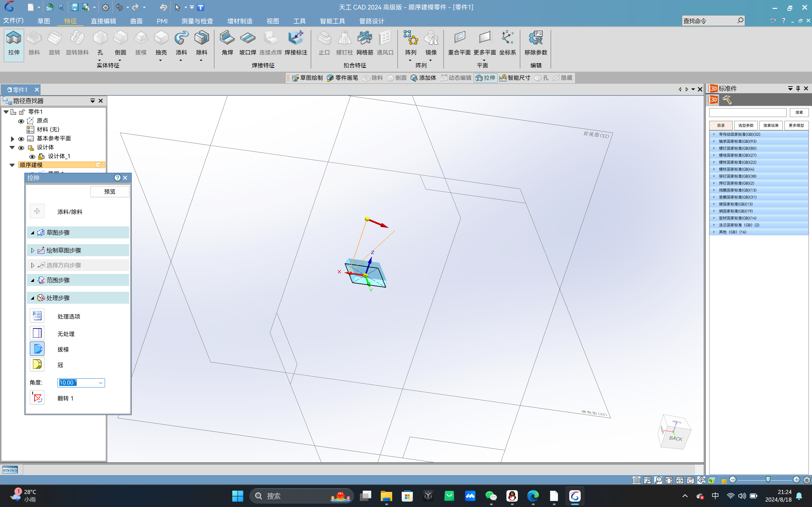Click 零件画笔 in the quick toolbar
The height and width of the screenshot is (507, 812).
click(x=342, y=78)
